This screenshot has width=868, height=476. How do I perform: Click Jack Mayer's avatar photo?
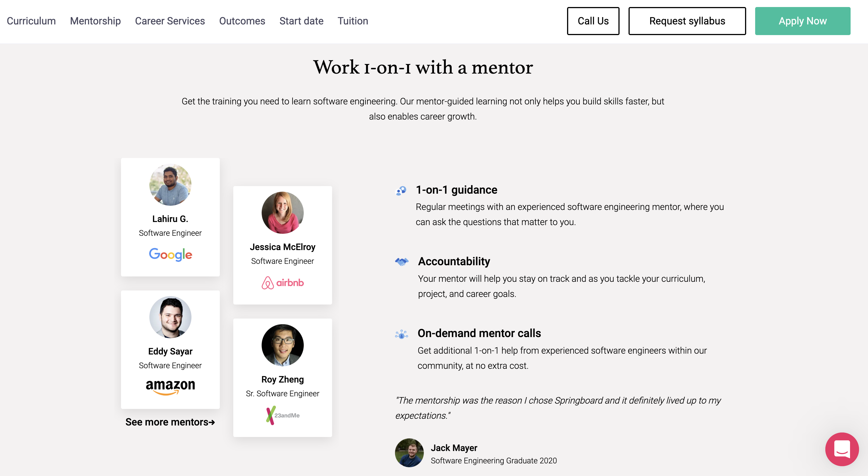tap(409, 452)
